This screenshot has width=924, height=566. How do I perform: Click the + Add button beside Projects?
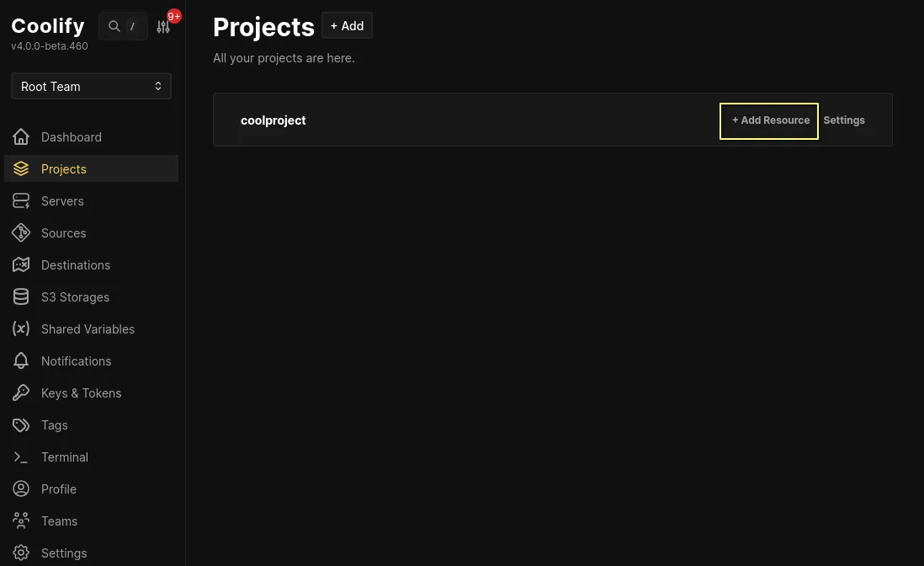347,25
